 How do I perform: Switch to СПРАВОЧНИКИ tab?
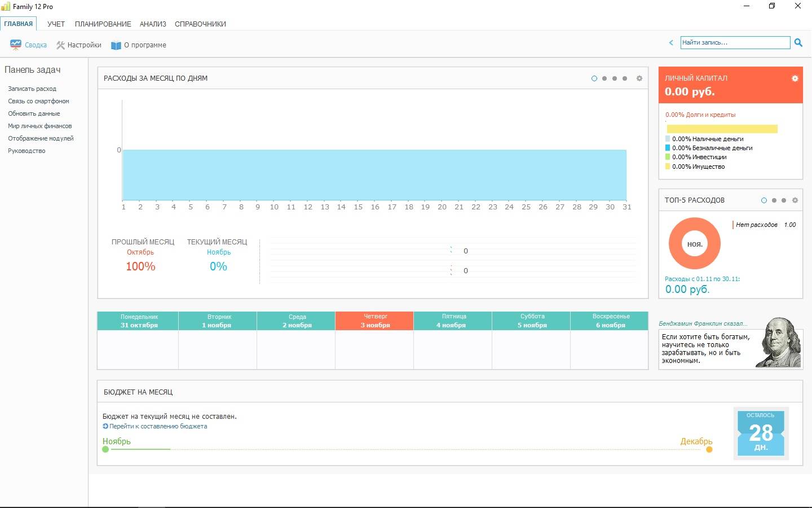click(200, 24)
